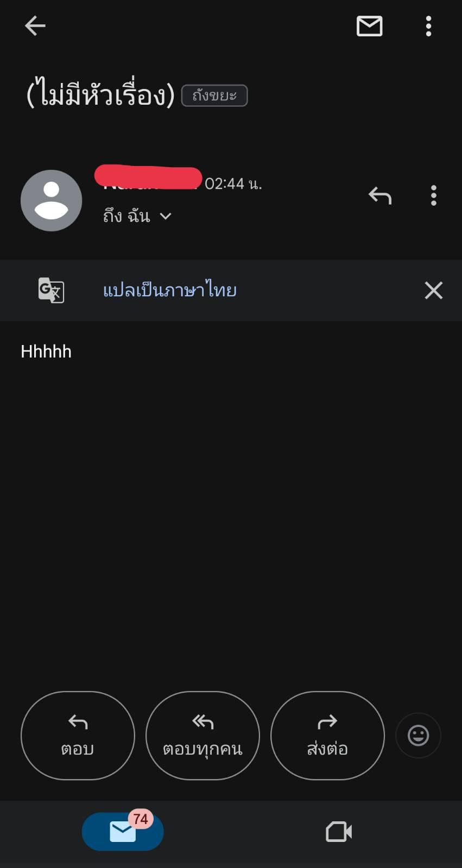The height and width of the screenshot is (868, 462).
Task: Click the ถังขยะ trash label chip
Action: pyautogui.click(x=214, y=95)
